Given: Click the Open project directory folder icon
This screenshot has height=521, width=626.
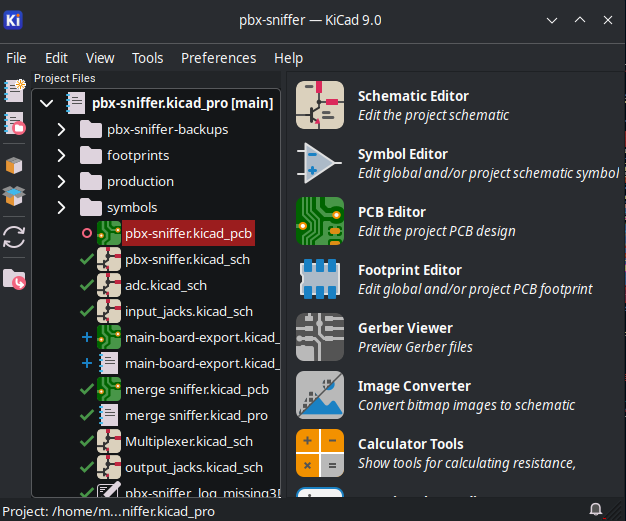Looking at the screenshot, I should [x=14, y=279].
